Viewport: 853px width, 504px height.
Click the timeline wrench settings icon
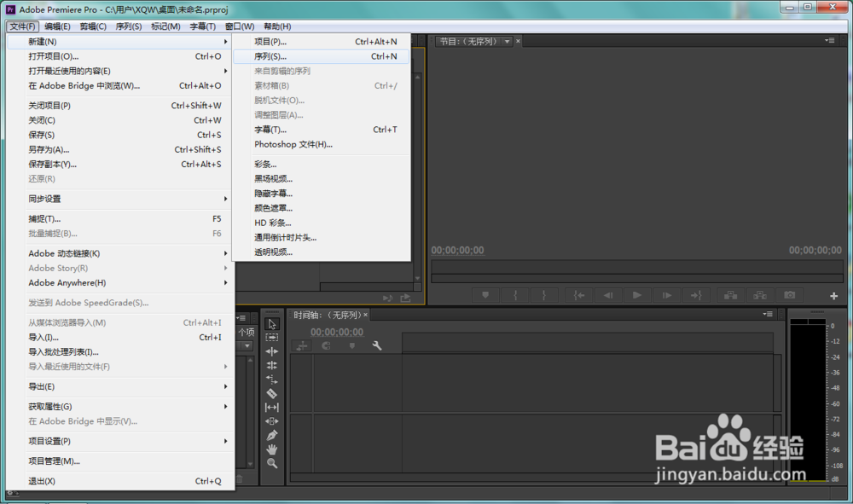(x=376, y=345)
